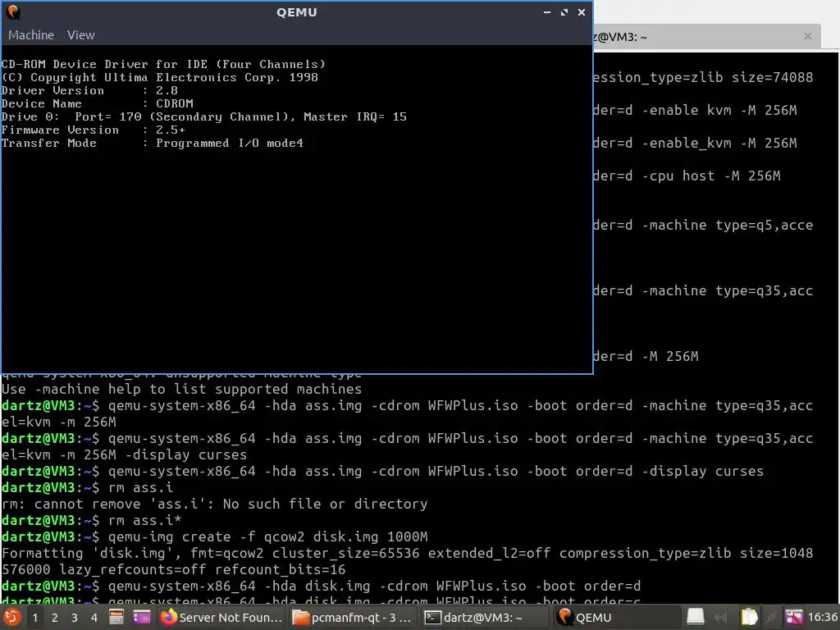Open the Machine menu in QEMU
Image resolution: width=840 pixels, height=630 pixels.
(x=31, y=34)
